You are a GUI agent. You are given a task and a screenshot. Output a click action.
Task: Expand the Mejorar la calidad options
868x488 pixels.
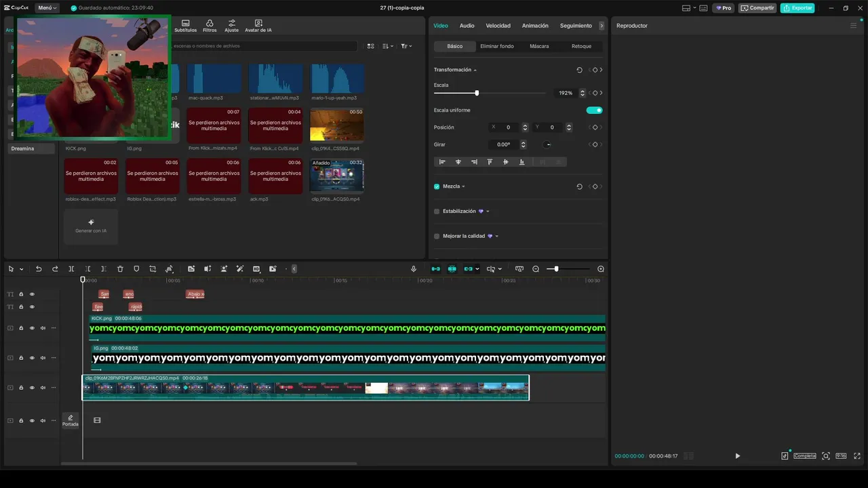click(x=497, y=237)
